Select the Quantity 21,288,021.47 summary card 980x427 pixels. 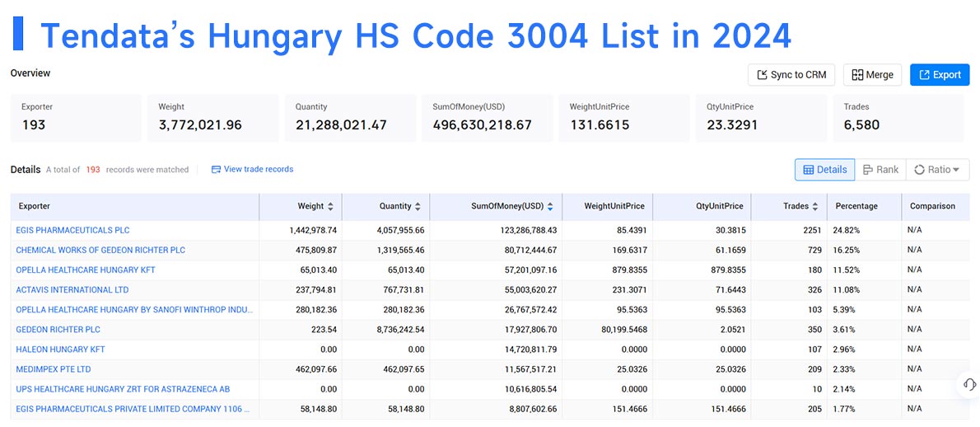coord(350,118)
